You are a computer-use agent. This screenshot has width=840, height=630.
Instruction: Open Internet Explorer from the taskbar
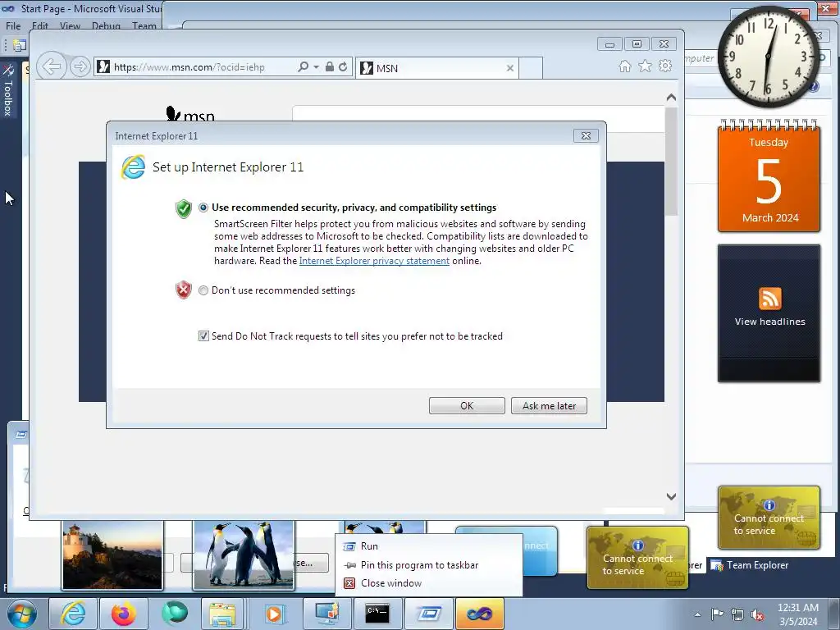(x=73, y=614)
